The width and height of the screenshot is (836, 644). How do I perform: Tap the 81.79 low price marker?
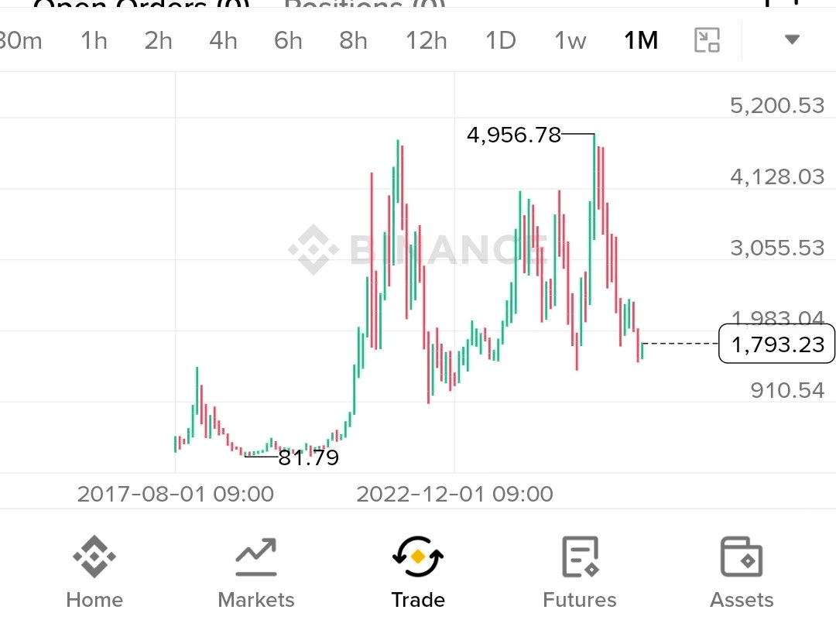(309, 458)
